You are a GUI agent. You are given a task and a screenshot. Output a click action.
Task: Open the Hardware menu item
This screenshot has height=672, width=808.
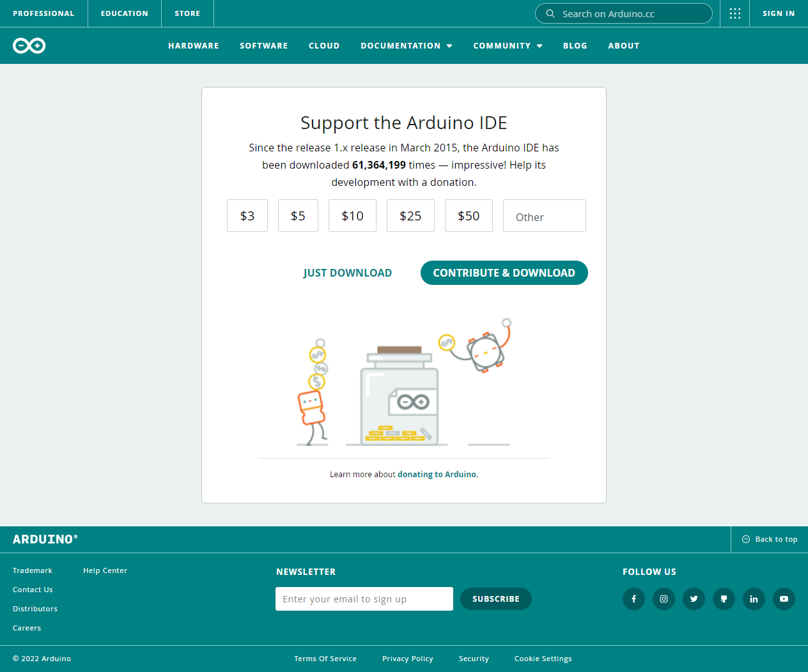tap(193, 45)
